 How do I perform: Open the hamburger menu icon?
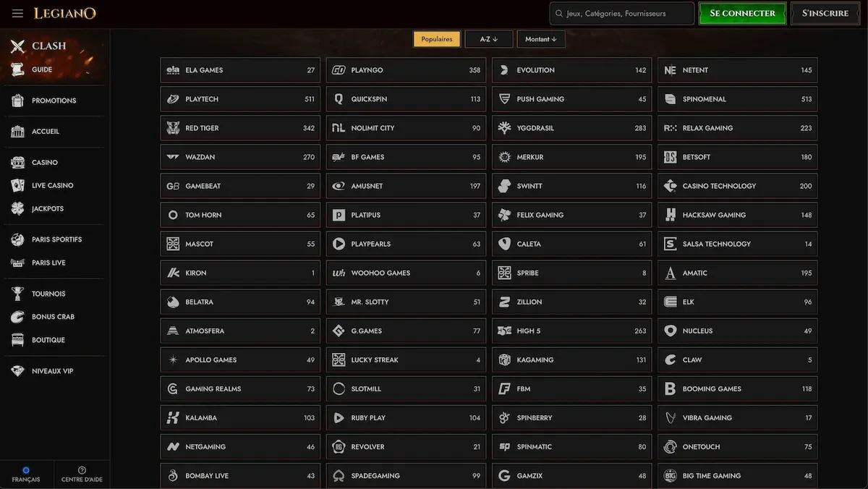(18, 14)
